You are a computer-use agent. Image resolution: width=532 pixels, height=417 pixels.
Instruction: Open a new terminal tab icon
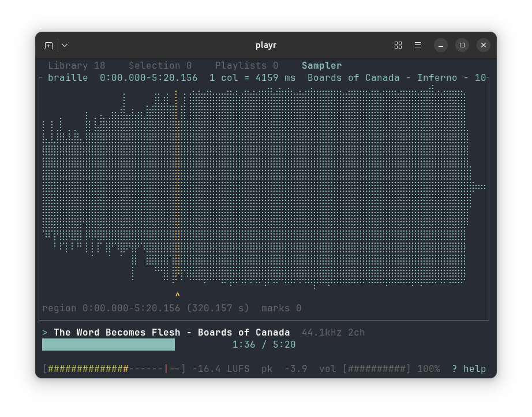(48, 45)
